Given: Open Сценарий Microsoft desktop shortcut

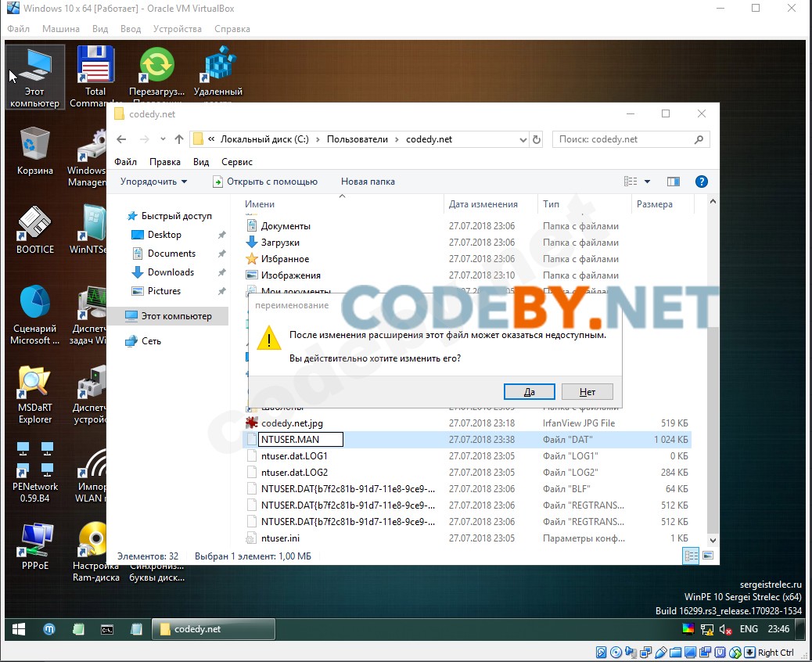Looking at the screenshot, I should (34, 315).
